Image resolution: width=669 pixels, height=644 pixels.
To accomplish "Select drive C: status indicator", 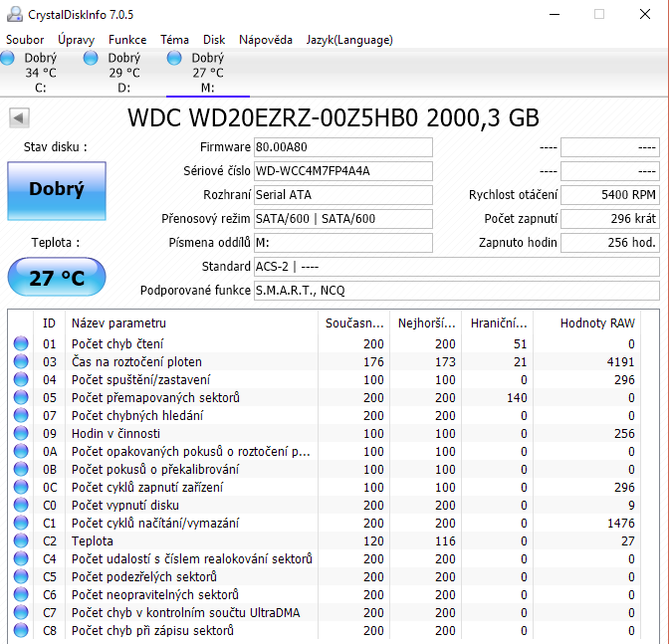I will (x=7, y=58).
